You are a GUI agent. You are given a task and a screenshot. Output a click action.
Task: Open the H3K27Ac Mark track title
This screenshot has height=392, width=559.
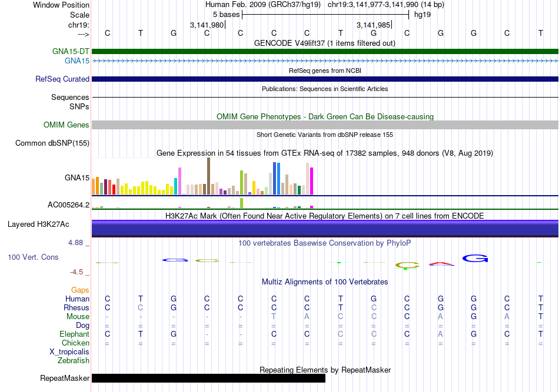coord(325,216)
